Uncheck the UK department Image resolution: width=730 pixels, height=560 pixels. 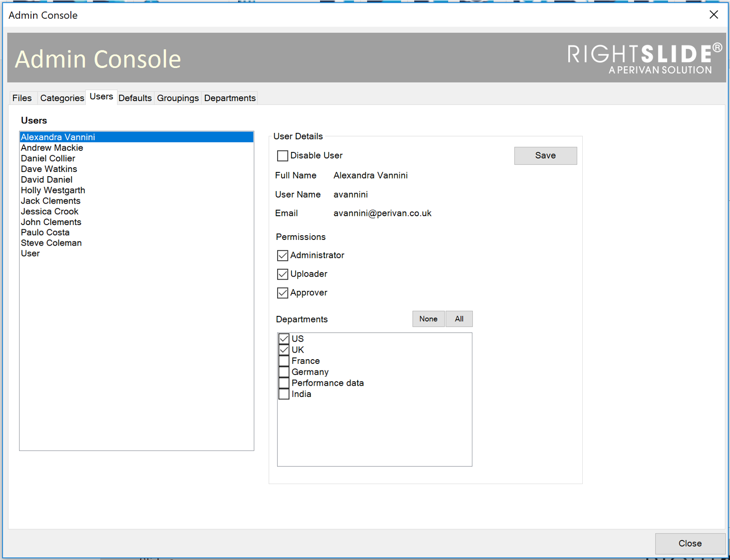[284, 350]
